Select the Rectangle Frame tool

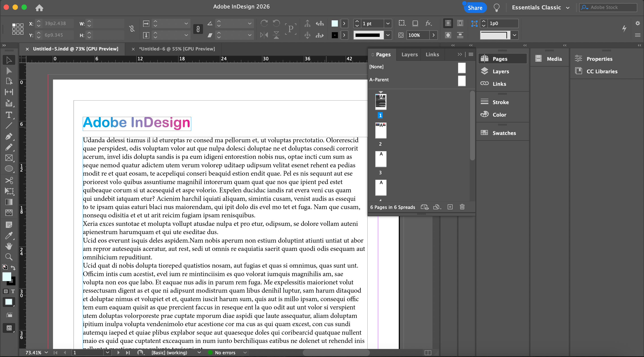(9, 158)
